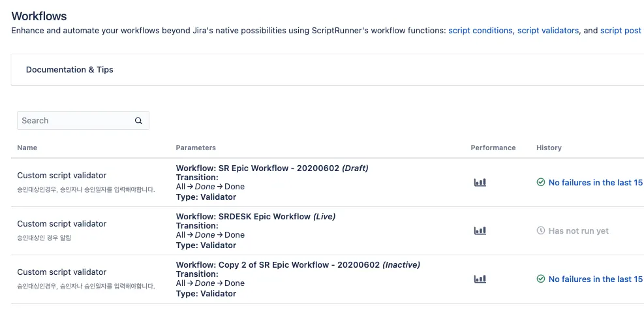The width and height of the screenshot is (644, 316).
Task: Click the Performance column header
Action: tap(493, 148)
